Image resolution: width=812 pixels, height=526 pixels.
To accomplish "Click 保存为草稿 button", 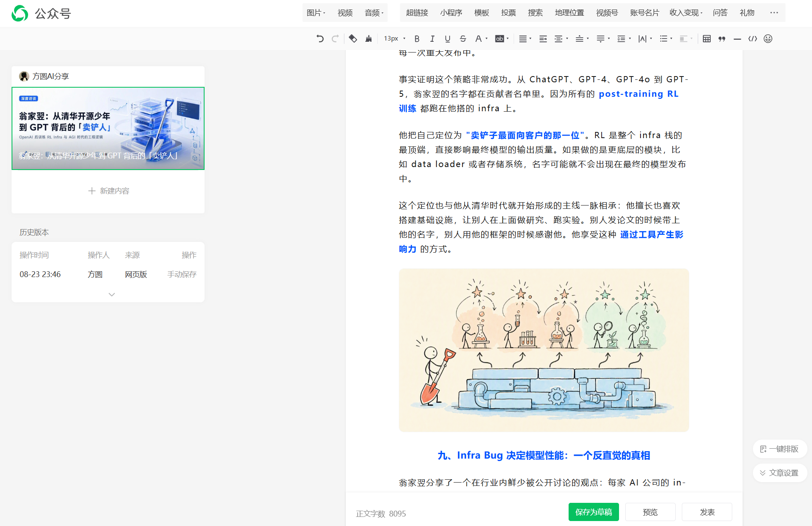I will [x=593, y=512].
